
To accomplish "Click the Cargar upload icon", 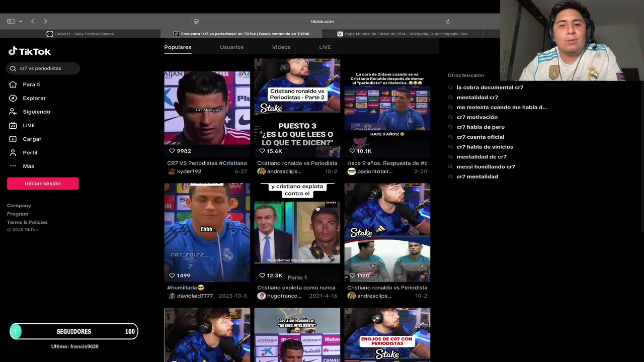I will [13, 139].
